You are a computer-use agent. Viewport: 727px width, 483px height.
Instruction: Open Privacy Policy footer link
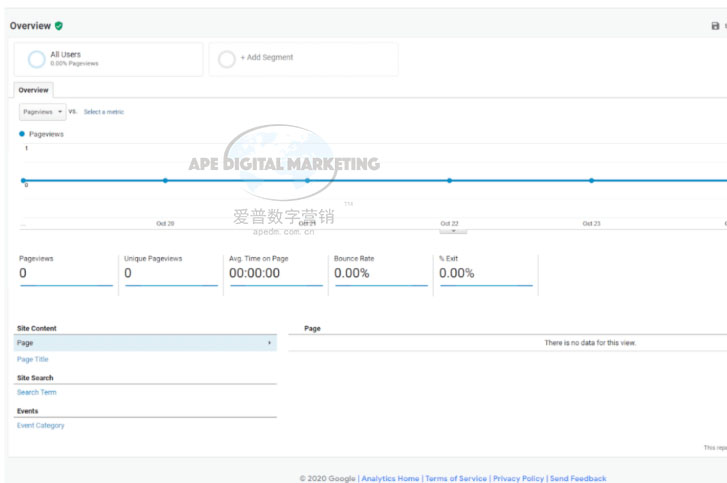(518, 478)
